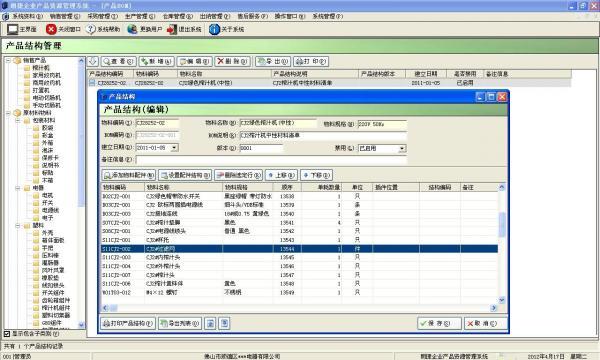Click 打印 print button in list toolbar
This screenshot has height=360, width=600.
coord(311,61)
